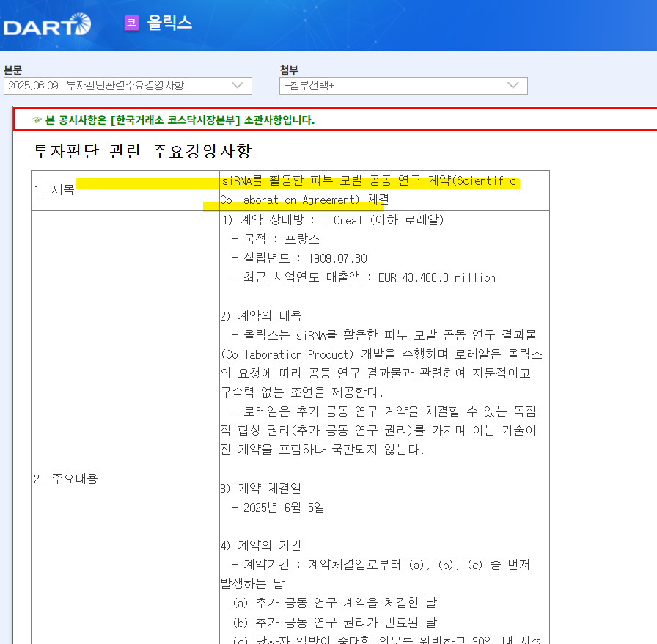Click the highlighted title line 'siRNA를 활용한 피부 모발 공동 연구 계약(Scientific'
Image resolution: width=657 pixels, height=644 pixels.
pyautogui.click(x=369, y=180)
